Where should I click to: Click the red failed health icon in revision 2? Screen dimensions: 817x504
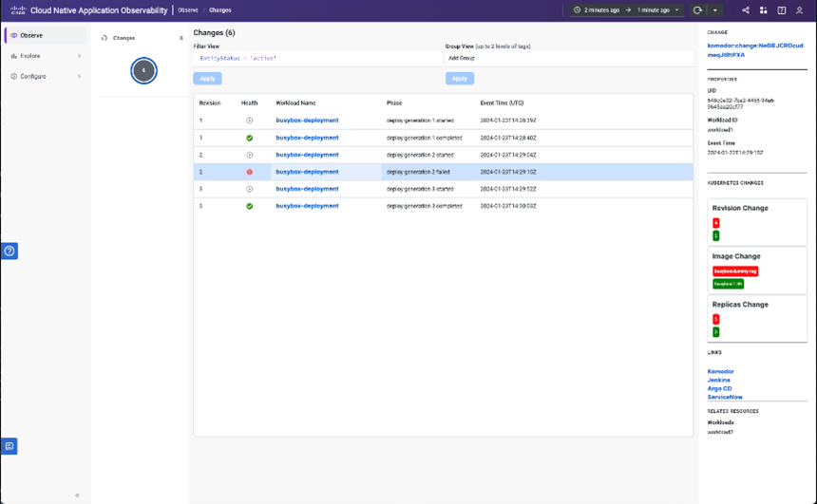point(250,172)
